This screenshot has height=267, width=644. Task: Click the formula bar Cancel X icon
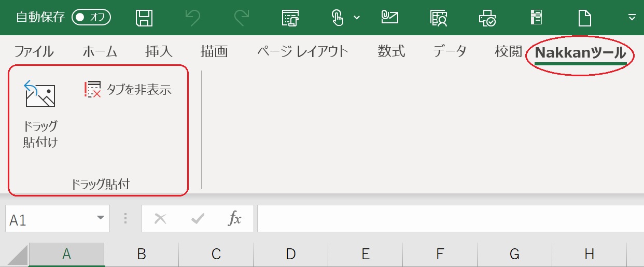(160, 219)
